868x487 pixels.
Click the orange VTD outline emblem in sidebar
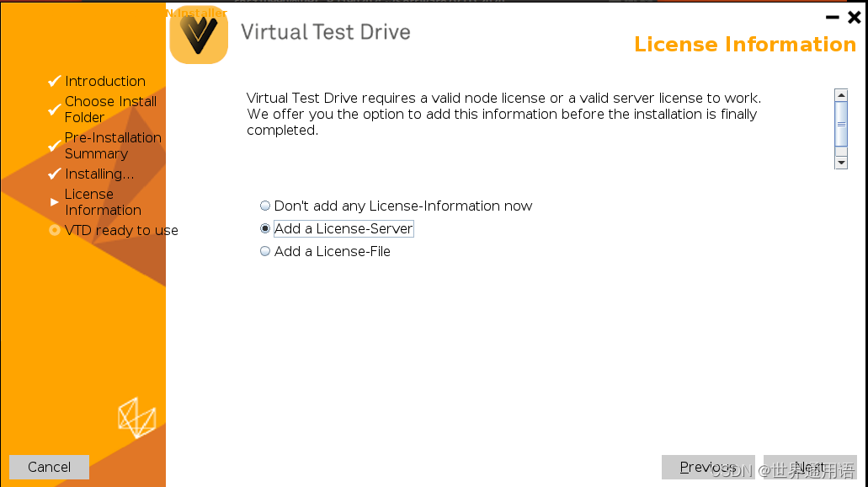[x=137, y=417]
